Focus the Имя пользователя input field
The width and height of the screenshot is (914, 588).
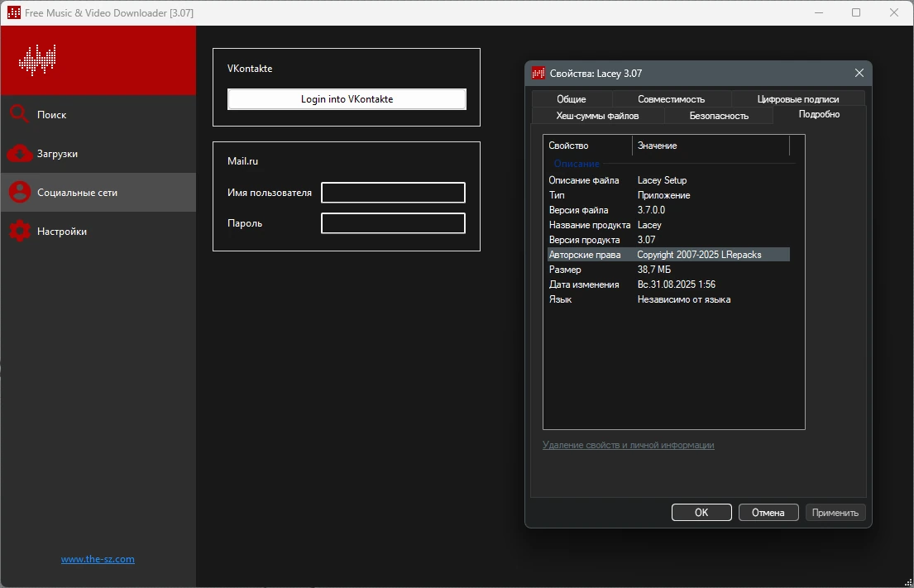click(393, 193)
